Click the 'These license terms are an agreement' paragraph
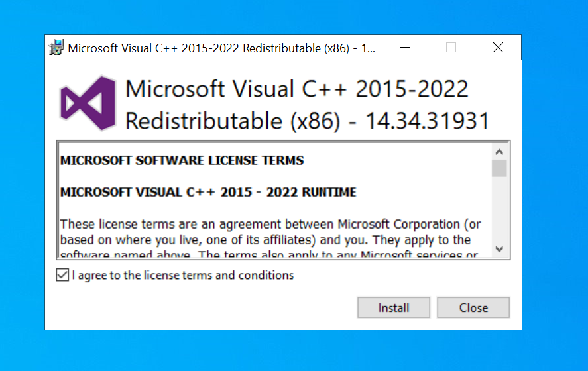The width and height of the screenshot is (588, 371). click(x=270, y=238)
